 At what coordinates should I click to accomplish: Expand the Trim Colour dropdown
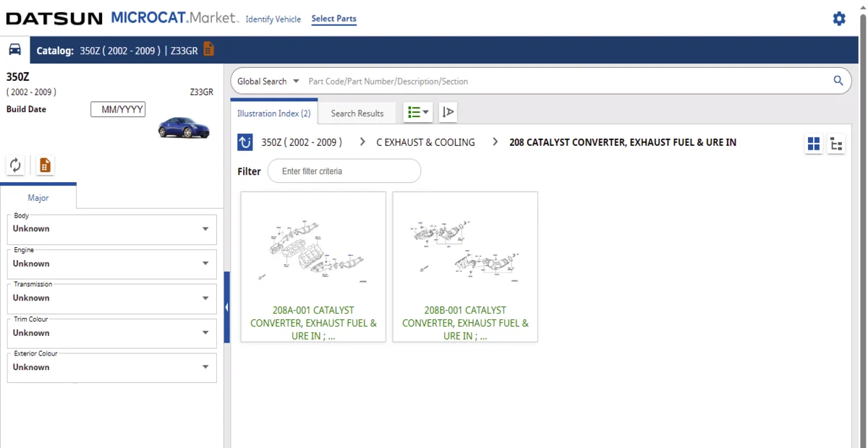[x=111, y=333]
